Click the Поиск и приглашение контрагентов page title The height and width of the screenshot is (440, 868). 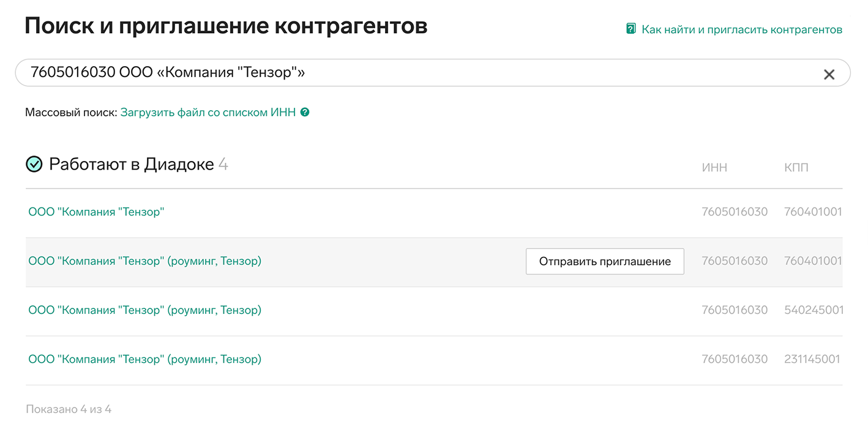click(x=226, y=28)
